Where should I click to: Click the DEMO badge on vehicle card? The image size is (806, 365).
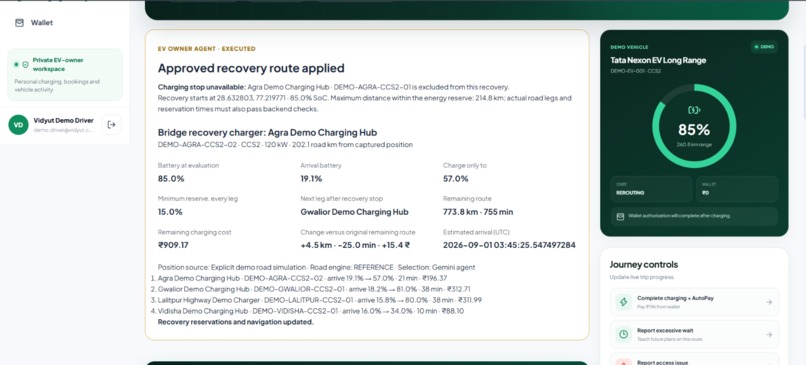764,47
